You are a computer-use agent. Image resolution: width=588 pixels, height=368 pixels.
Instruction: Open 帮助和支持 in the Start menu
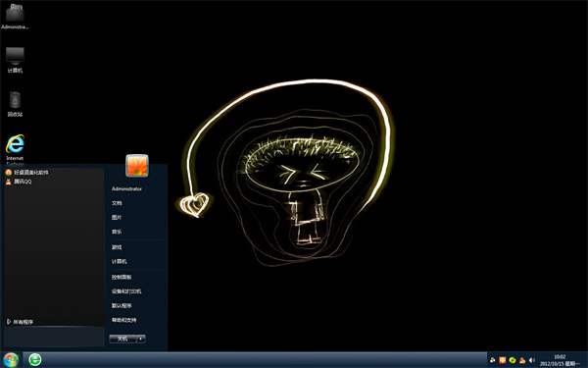point(123,320)
